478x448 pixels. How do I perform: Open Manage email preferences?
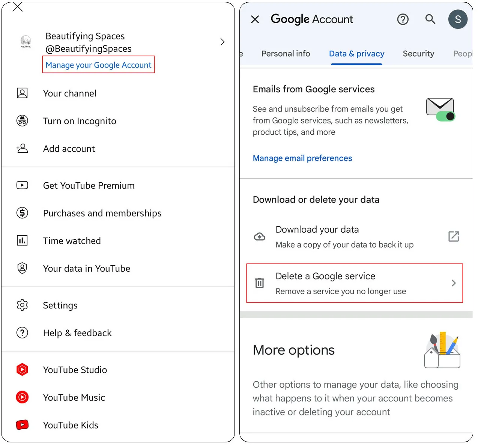(302, 158)
